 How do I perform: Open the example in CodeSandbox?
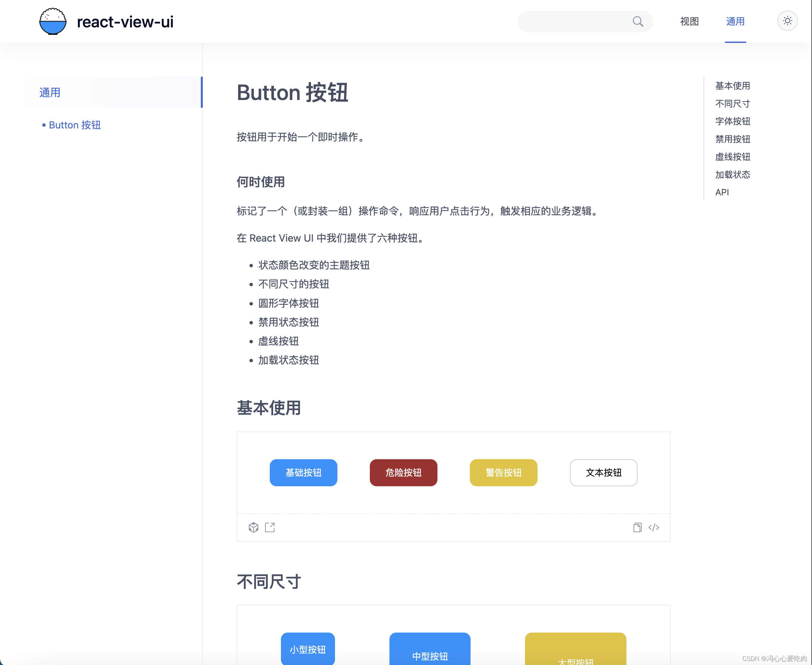click(253, 527)
